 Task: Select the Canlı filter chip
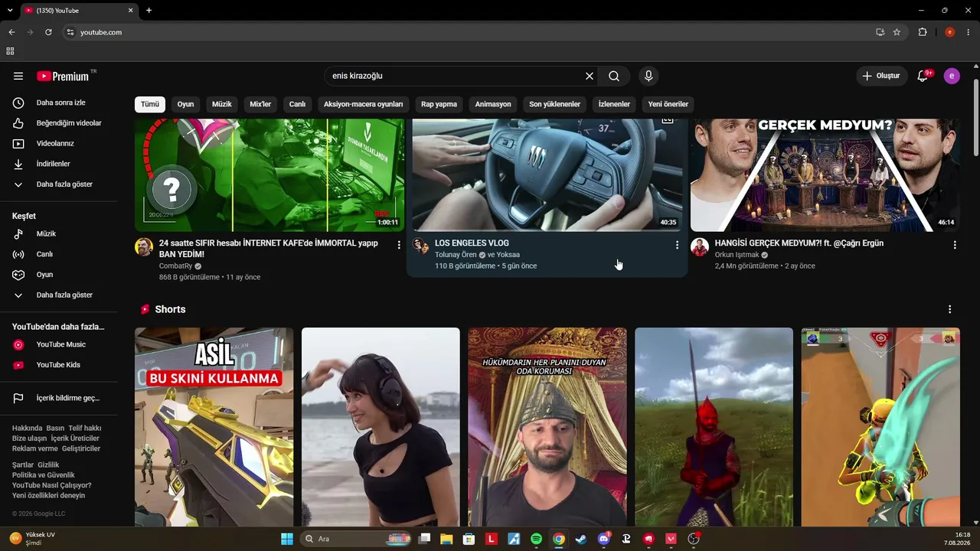point(297,104)
